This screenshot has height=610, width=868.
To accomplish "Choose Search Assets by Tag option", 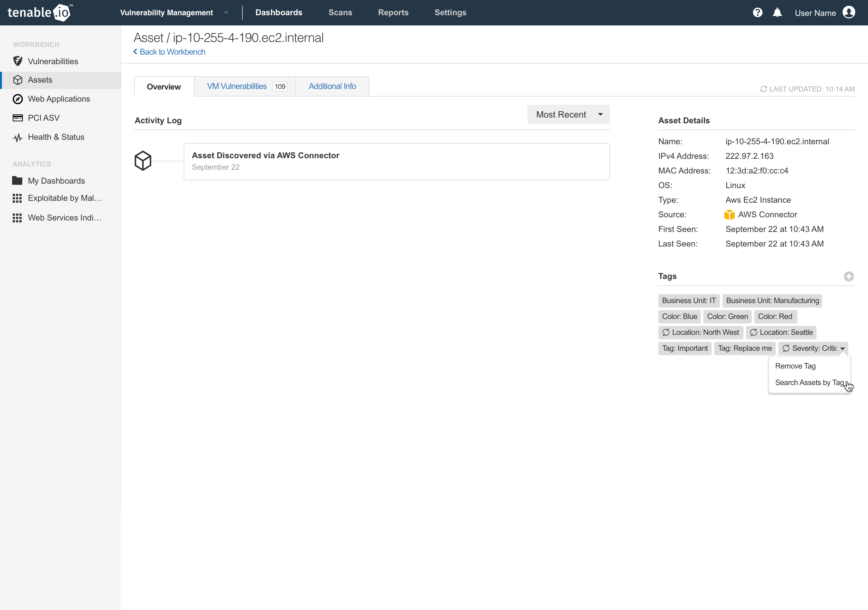I will (x=809, y=383).
